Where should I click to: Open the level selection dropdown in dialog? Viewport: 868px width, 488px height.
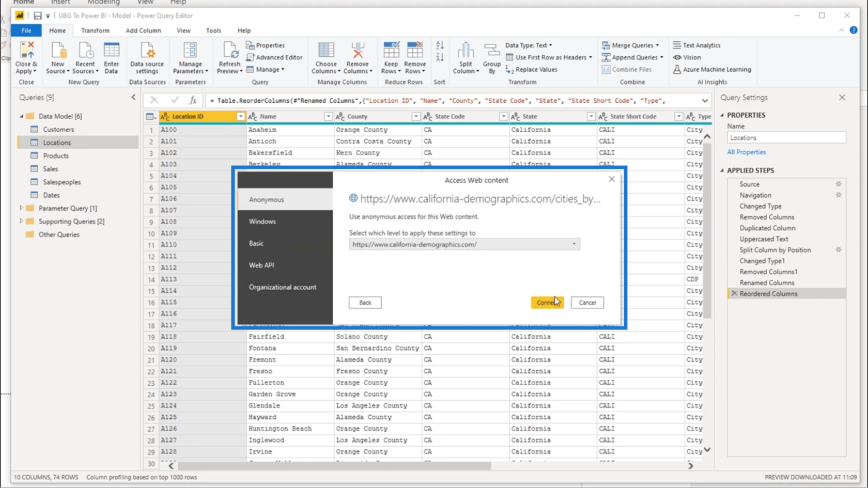click(574, 244)
